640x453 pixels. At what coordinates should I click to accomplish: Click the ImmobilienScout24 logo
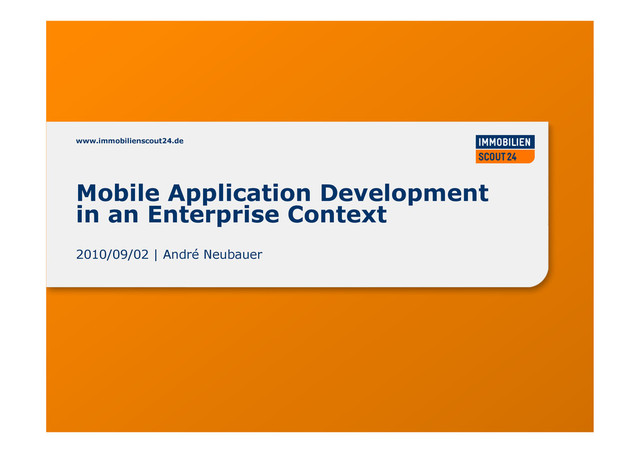click(505, 149)
